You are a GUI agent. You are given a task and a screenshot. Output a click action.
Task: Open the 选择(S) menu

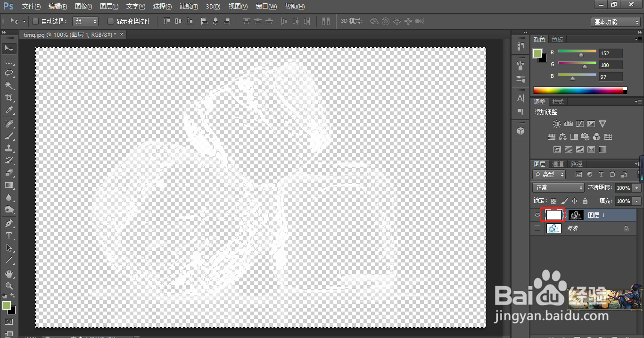[163, 7]
